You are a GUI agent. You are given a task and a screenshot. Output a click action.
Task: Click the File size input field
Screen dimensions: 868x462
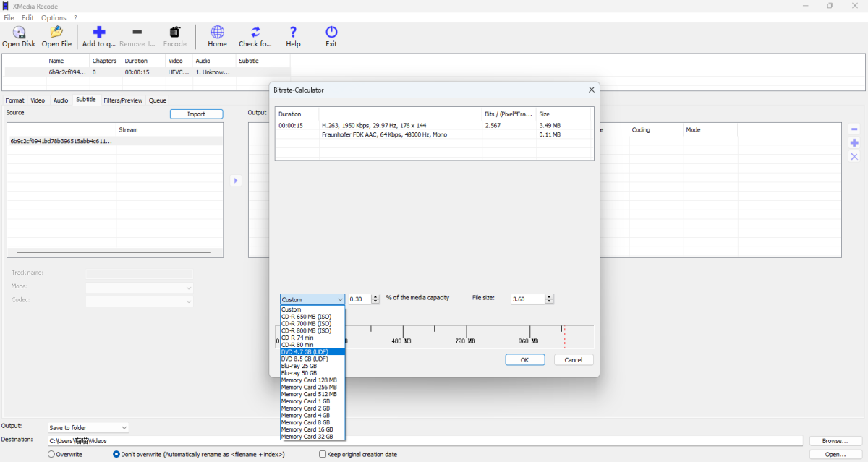coord(527,299)
